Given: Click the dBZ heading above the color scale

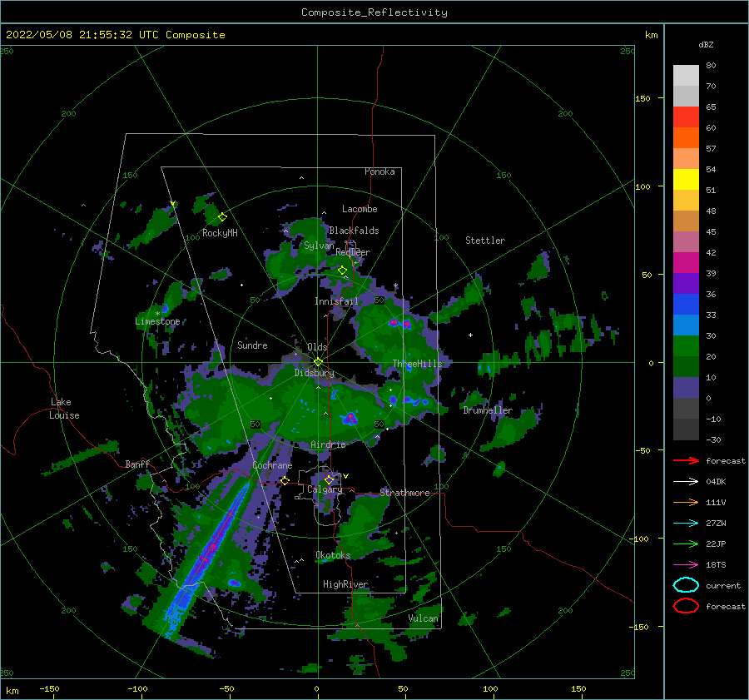Looking at the screenshot, I should click(706, 44).
